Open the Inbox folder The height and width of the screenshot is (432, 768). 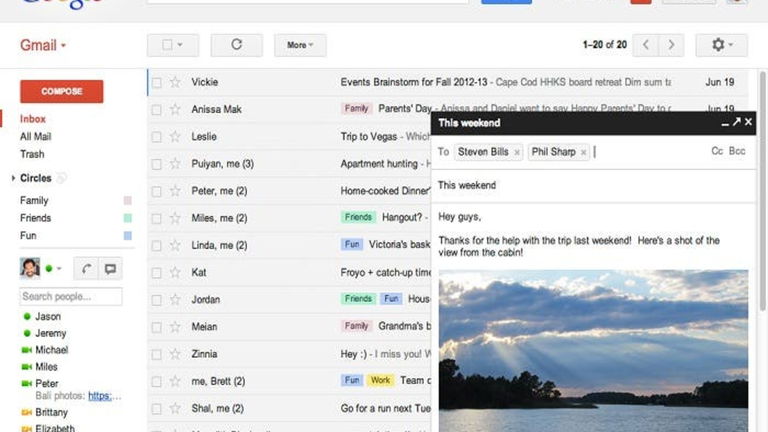(x=33, y=119)
